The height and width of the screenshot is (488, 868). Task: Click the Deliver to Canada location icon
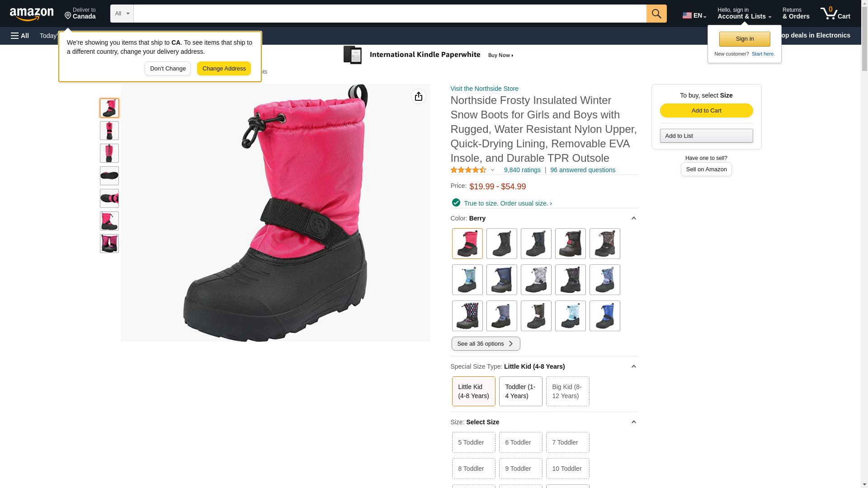click(x=68, y=16)
